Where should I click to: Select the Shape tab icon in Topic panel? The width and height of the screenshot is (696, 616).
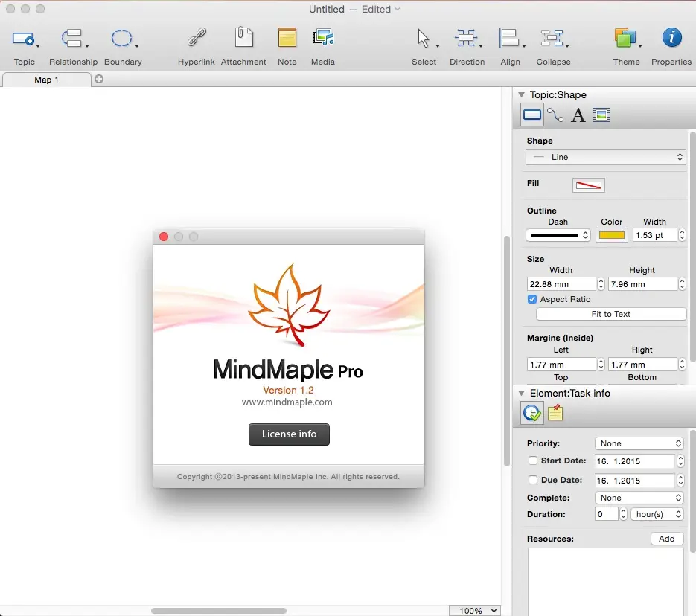[531, 115]
